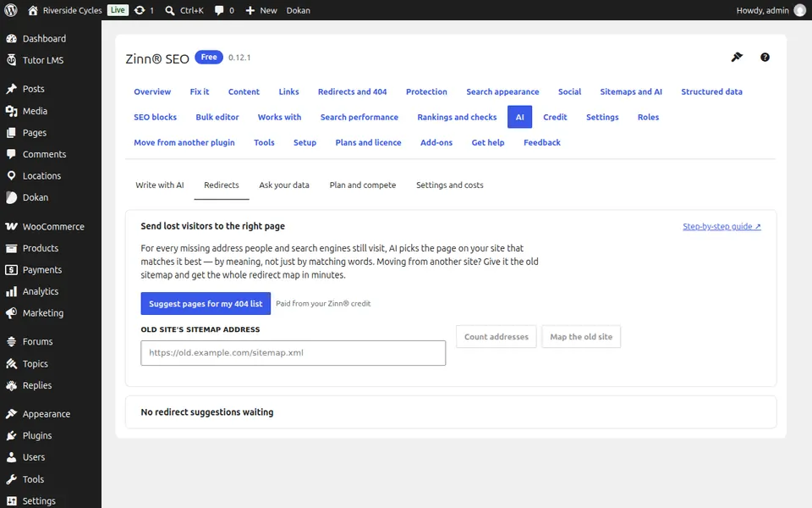
Task: Click the Posts pushpin icon
Action: pyautogui.click(x=11, y=89)
